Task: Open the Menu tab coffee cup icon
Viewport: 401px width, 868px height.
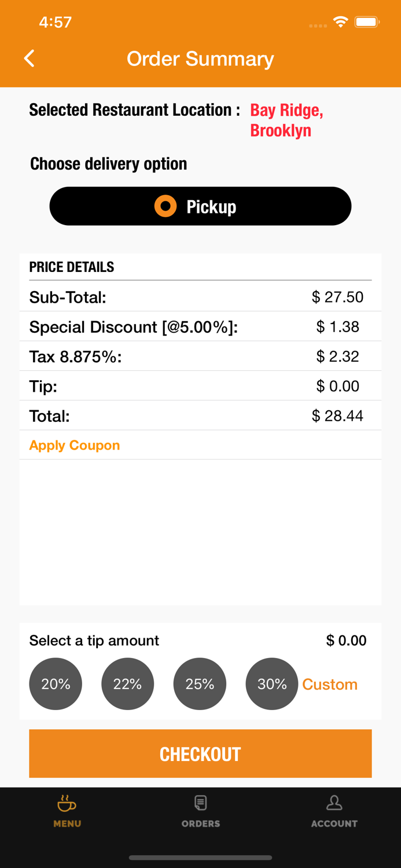Action: (67, 804)
